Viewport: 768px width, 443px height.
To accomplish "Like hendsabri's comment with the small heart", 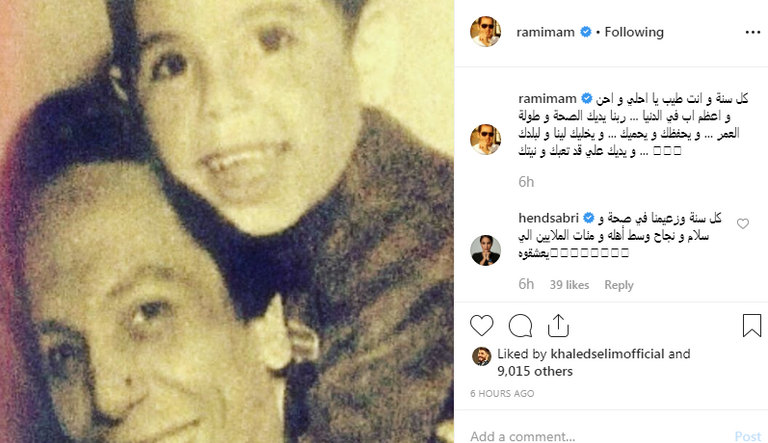I will click(x=743, y=223).
